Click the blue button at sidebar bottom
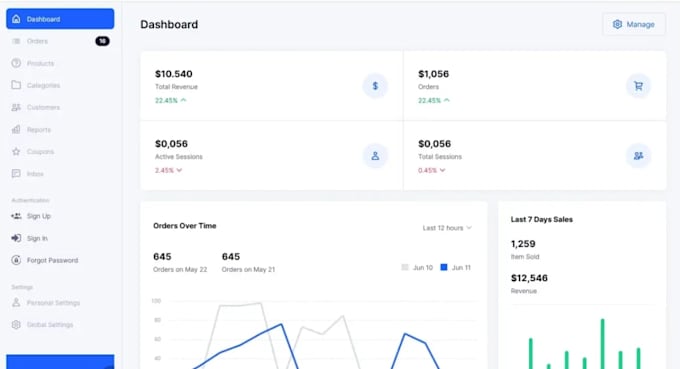The height and width of the screenshot is (369, 680). 60,362
